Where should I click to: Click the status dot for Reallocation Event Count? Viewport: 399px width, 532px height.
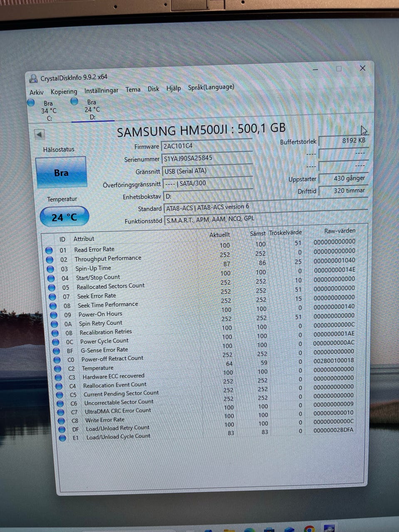pyautogui.click(x=59, y=386)
